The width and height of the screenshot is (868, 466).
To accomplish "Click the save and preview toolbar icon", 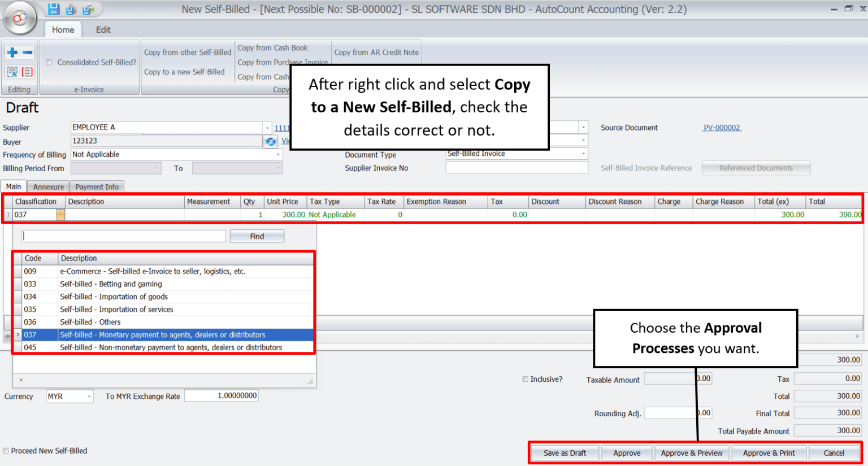I will tap(71, 9).
